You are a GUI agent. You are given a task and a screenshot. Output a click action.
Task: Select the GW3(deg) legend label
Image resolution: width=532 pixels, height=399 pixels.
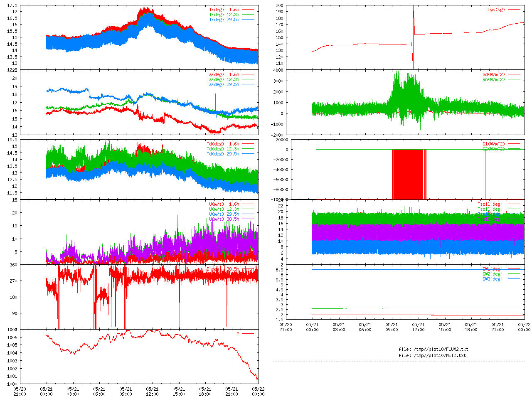(x=492, y=279)
